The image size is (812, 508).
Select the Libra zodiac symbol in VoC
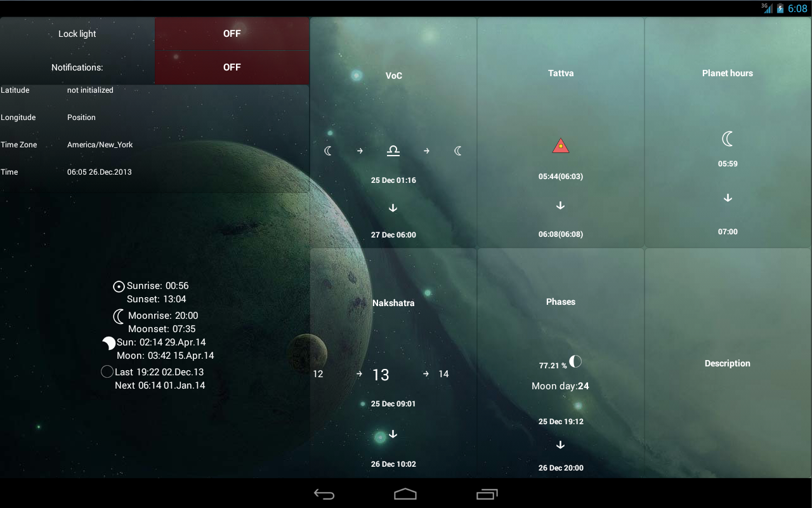pyautogui.click(x=393, y=150)
